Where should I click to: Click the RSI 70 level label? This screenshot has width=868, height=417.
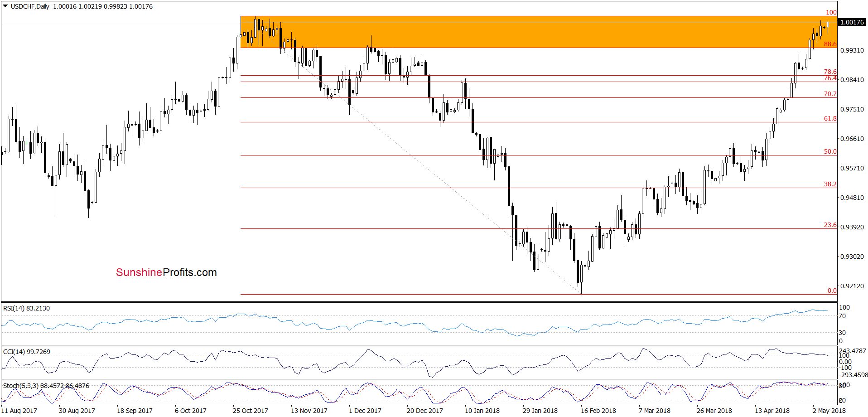(x=842, y=316)
